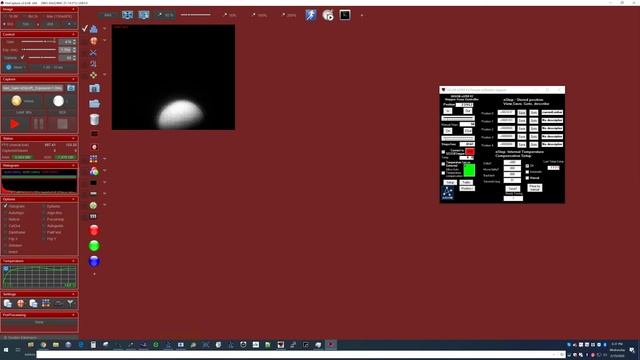
Task: Click the first monitor icon in top toolbar
Action: pos(127,15)
